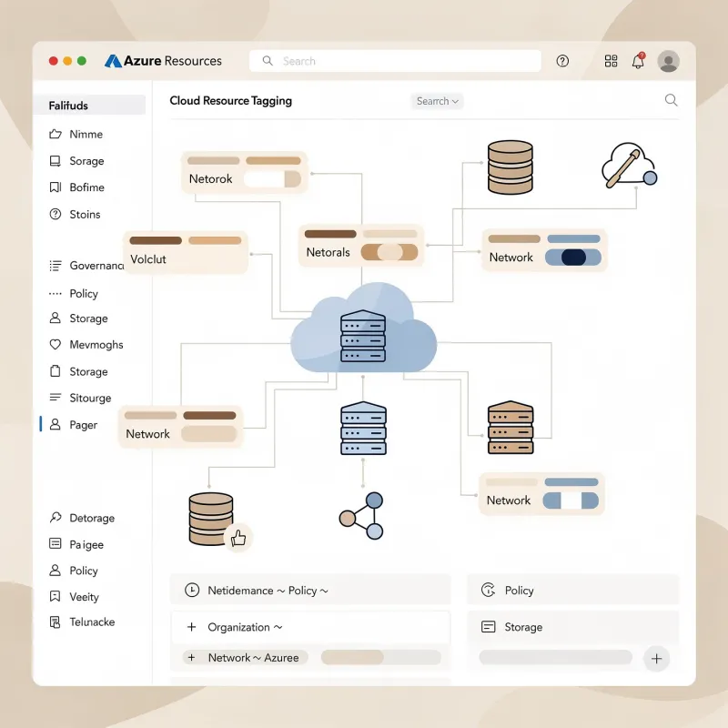Toggle the dark-knob switch on upper-right Network card
Viewport: 728px width, 728px height.
click(x=572, y=258)
